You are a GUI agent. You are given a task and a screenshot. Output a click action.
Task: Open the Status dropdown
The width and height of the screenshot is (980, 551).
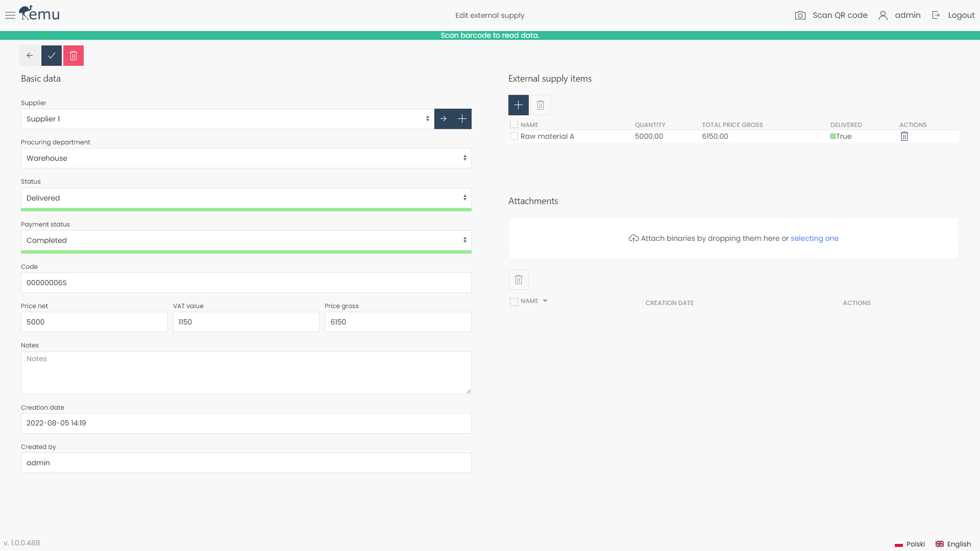pos(246,198)
